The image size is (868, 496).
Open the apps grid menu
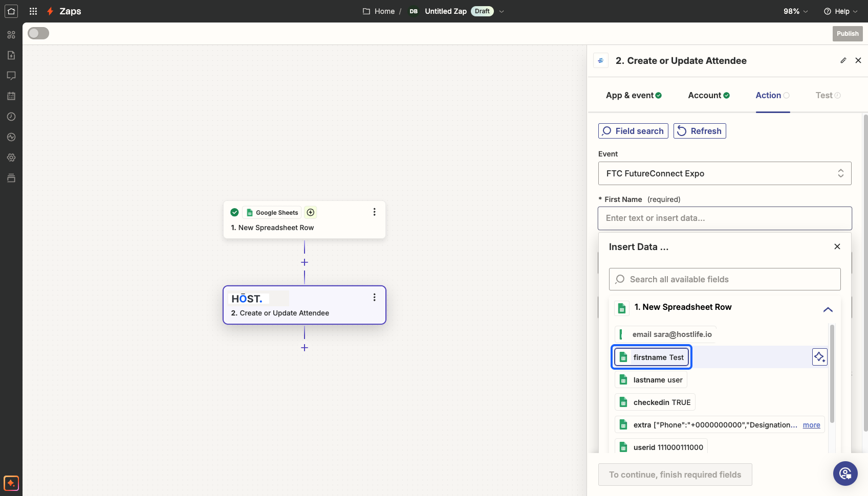(33, 11)
